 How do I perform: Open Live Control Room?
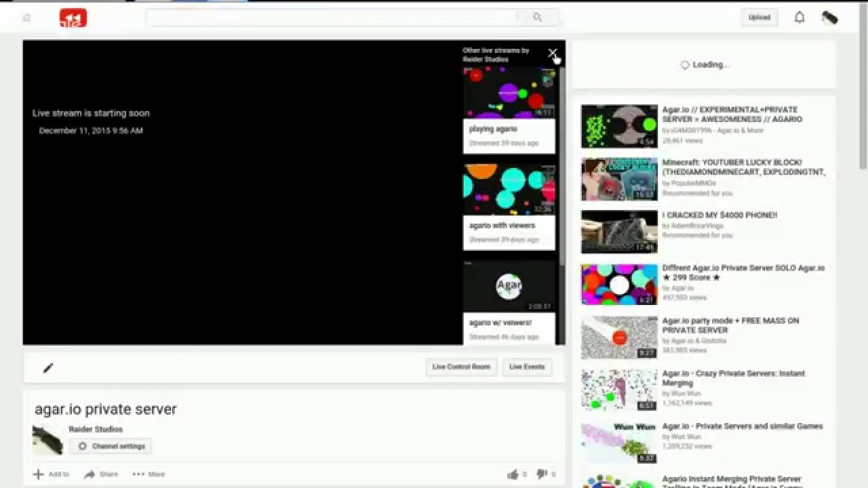[461, 367]
